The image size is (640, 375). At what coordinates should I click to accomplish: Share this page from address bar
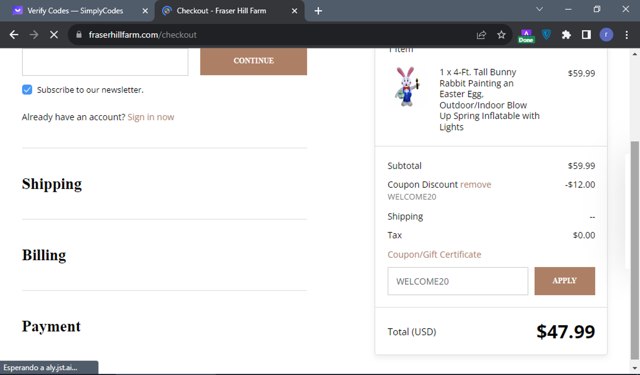point(481,35)
